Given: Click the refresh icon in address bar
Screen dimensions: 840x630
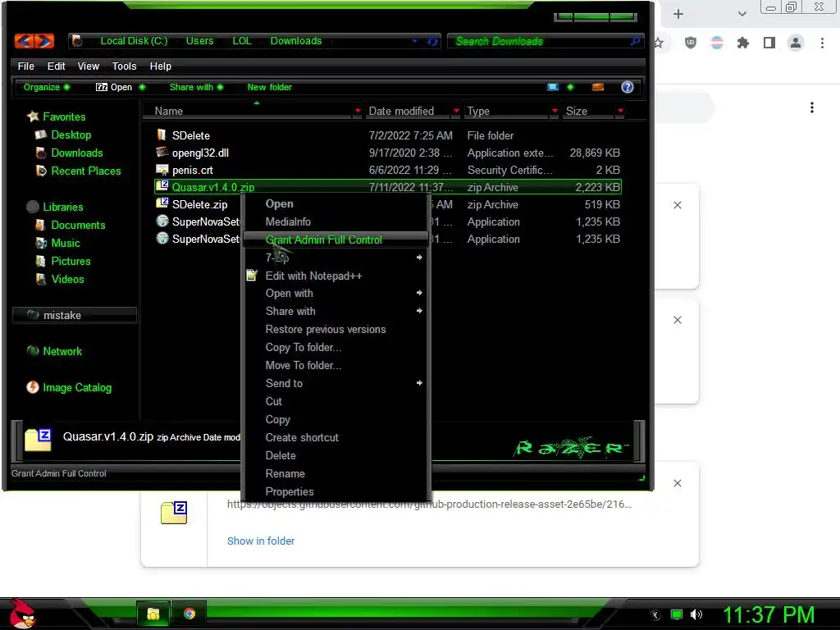Looking at the screenshot, I should pos(432,41).
